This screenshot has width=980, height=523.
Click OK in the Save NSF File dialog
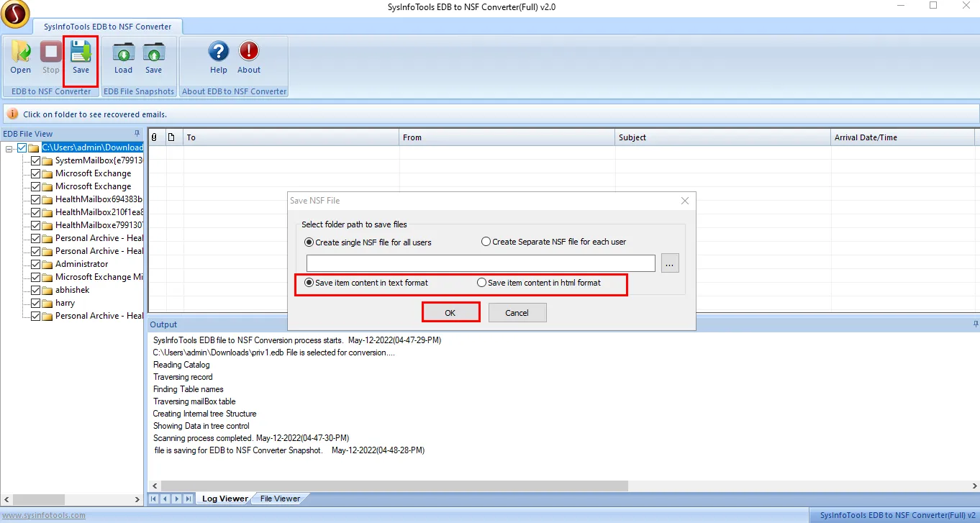pyautogui.click(x=450, y=313)
